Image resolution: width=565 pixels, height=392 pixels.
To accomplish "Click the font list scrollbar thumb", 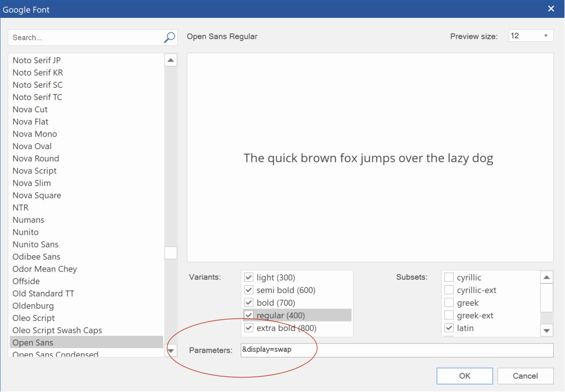I will pyautogui.click(x=171, y=253).
